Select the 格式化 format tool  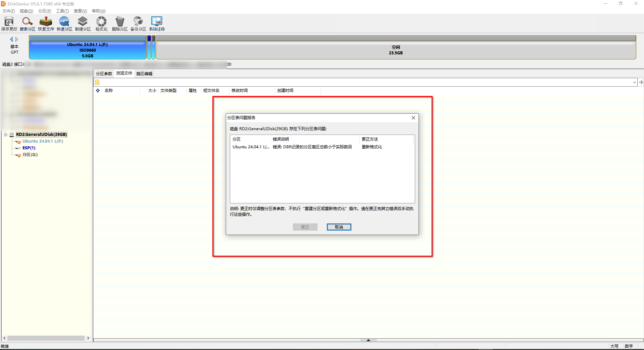pos(101,23)
